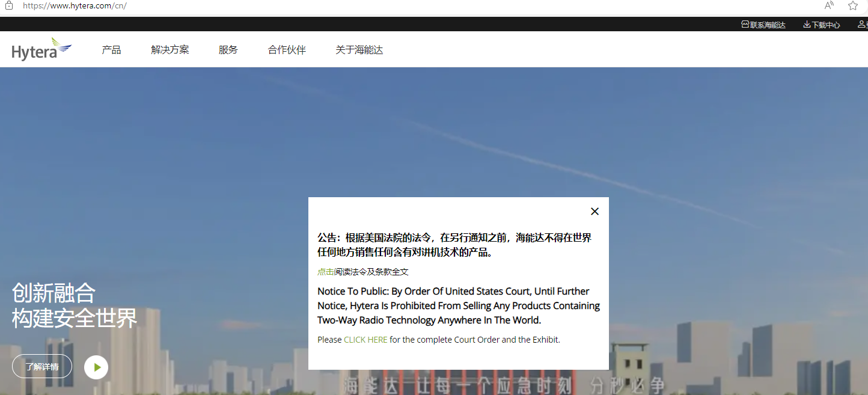This screenshot has width=868, height=395.
Task: Click the Hytera logo
Action: 41,49
